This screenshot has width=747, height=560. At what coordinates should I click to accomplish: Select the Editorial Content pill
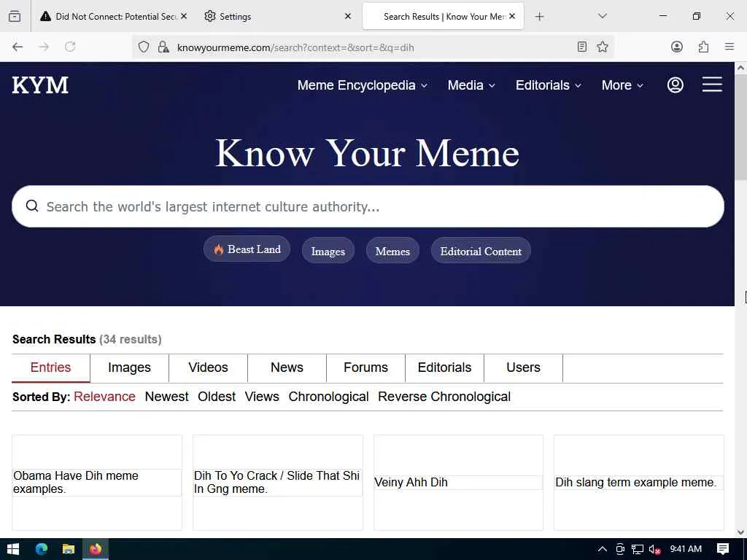pos(481,251)
